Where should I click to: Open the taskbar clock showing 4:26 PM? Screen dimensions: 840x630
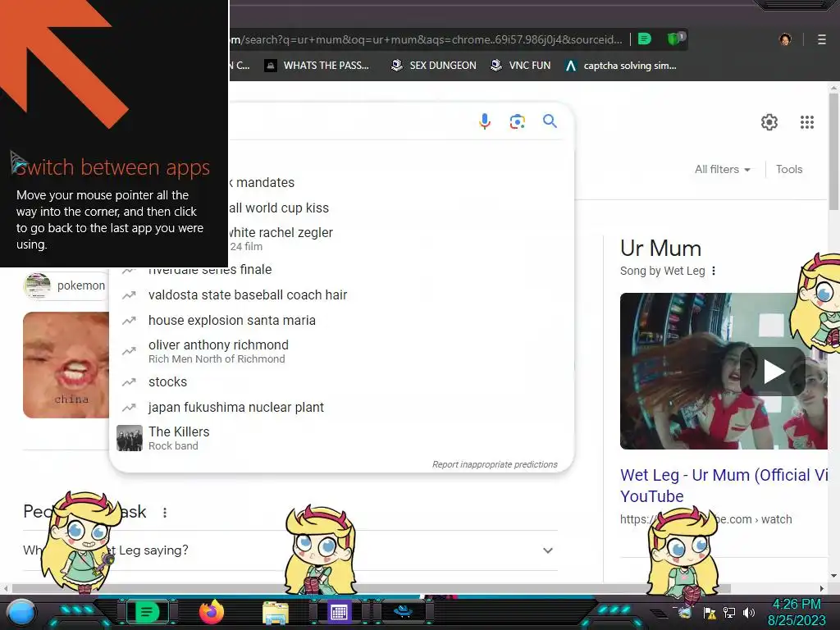click(x=796, y=612)
